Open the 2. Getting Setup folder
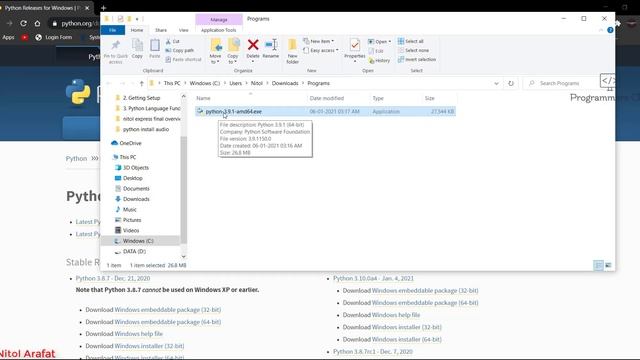640x360 pixels. (141, 98)
